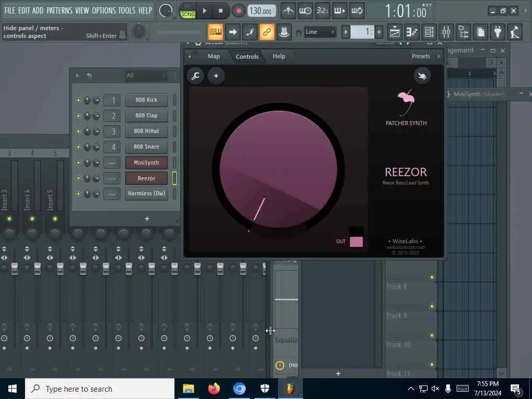
Task: Select the Harmless (DW) channel button
Action: (147, 194)
